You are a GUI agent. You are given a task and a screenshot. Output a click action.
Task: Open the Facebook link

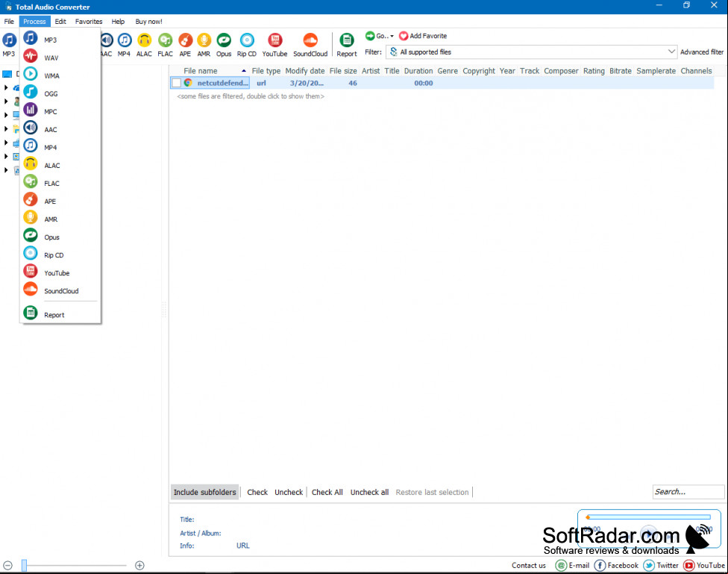click(616, 565)
